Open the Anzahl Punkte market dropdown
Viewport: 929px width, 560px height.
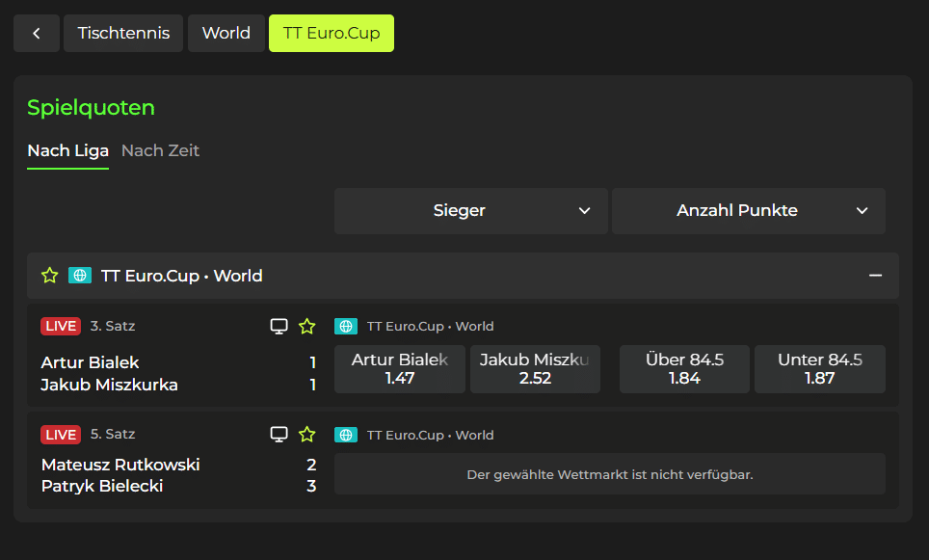click(748, 211)
